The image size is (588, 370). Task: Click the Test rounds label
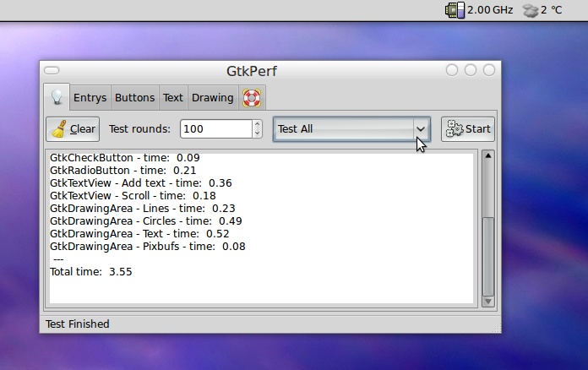139,129
